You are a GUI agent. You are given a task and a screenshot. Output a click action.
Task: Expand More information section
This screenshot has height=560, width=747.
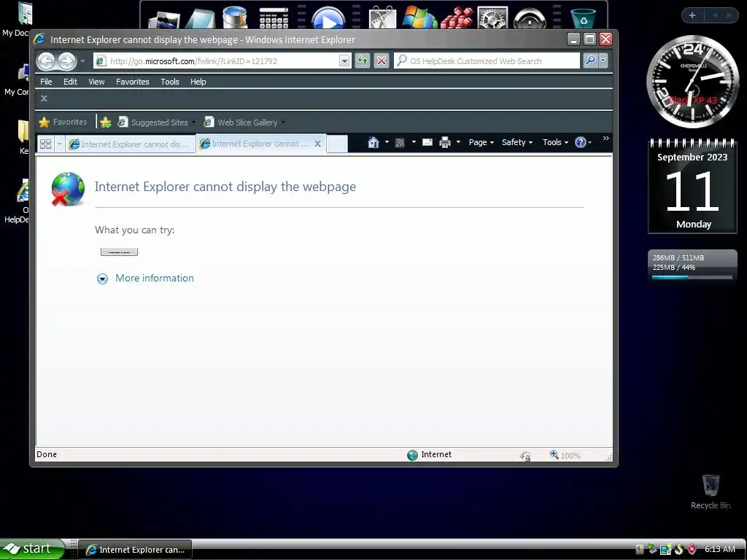146,278
